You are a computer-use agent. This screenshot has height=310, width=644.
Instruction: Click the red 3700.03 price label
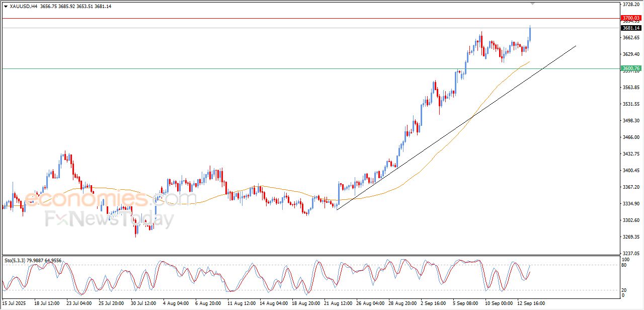(631, 18)
